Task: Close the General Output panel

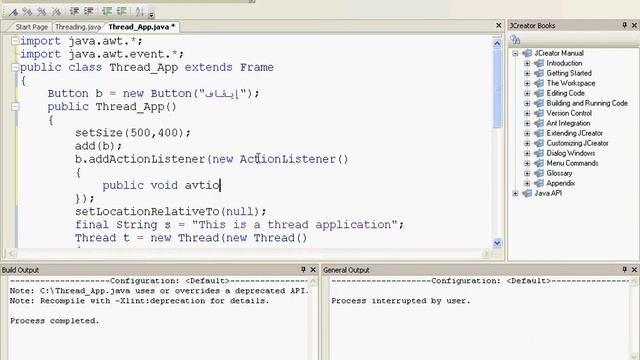Action: (634, 269)
